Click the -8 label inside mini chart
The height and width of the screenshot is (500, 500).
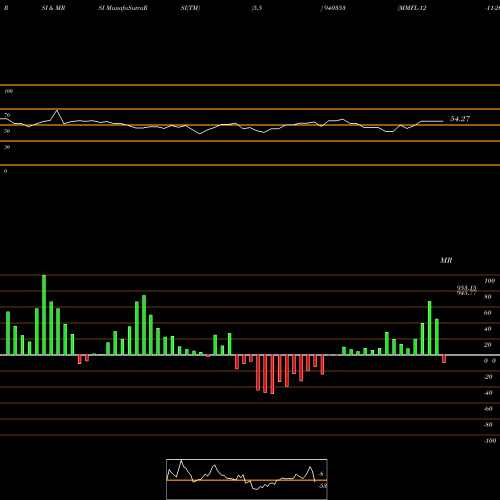click(x=321, y=474)
